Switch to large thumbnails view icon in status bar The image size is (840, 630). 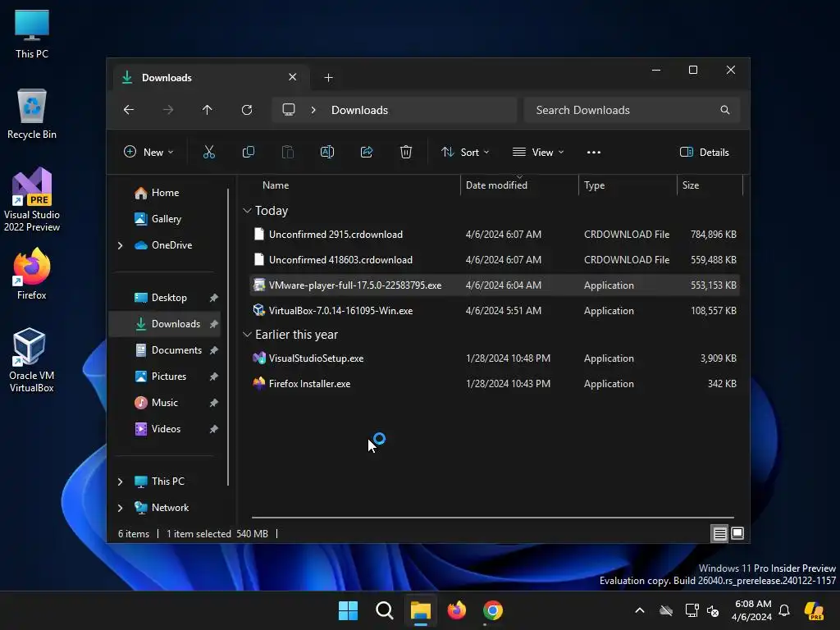737,533
